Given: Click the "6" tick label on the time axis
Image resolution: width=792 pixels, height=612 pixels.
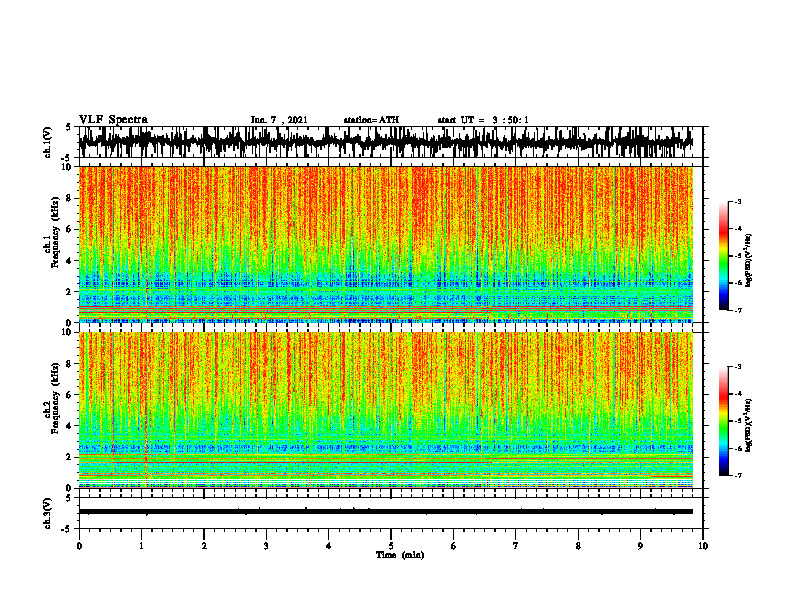Looking at the screenshot, I should [x=454, y=546].
